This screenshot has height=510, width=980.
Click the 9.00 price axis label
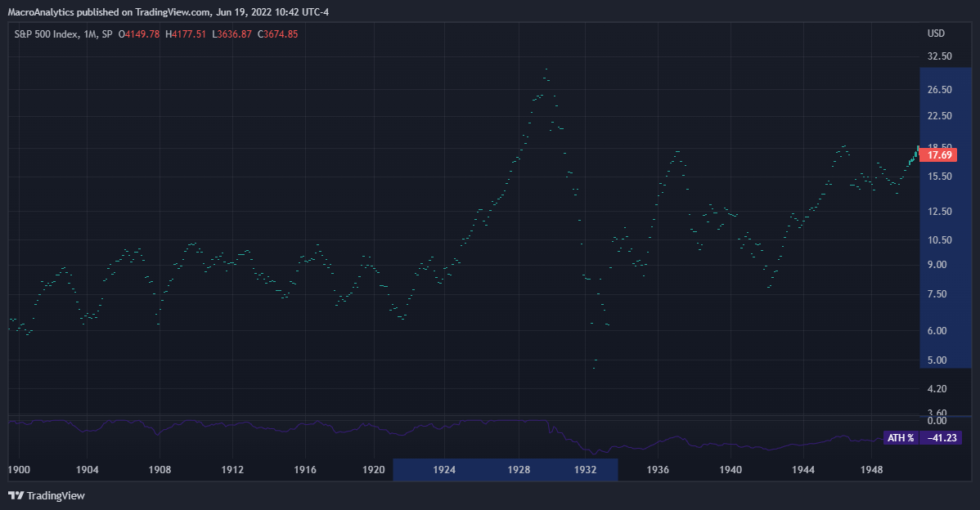point(937,265)
